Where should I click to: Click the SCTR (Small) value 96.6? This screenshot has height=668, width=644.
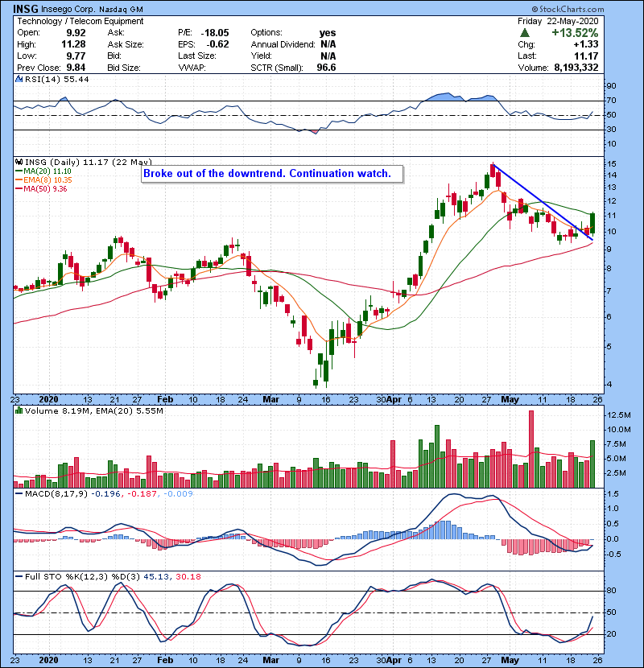tap(326, 68)
